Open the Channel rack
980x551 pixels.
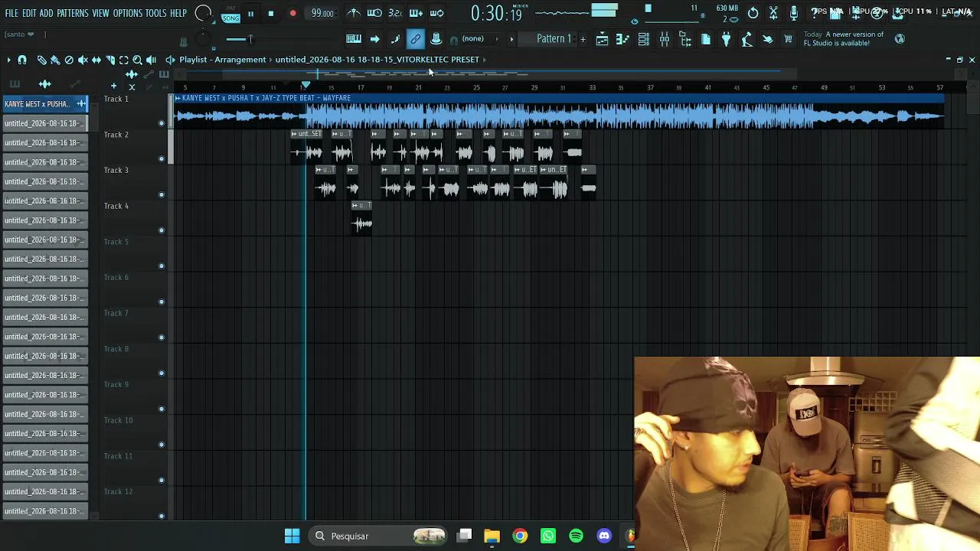click(x=644, y=39)
